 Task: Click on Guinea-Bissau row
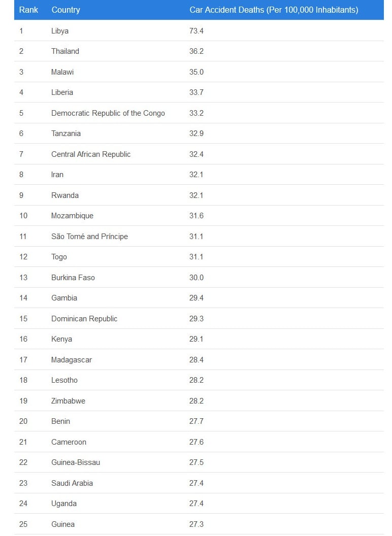coord(76,462)
